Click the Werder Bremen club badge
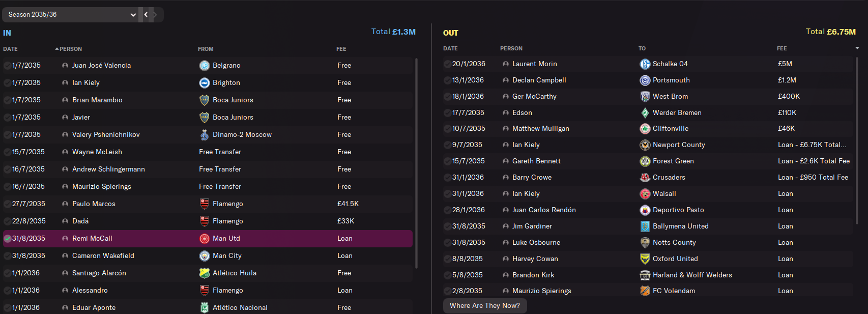The height and width of the screenshot is (314, 868). (x=645, y=113)
